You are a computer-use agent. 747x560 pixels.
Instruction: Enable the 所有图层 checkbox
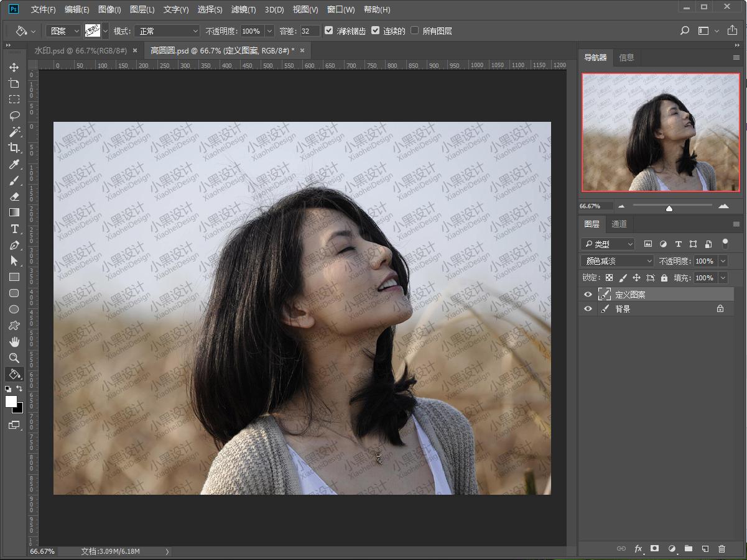415,30
